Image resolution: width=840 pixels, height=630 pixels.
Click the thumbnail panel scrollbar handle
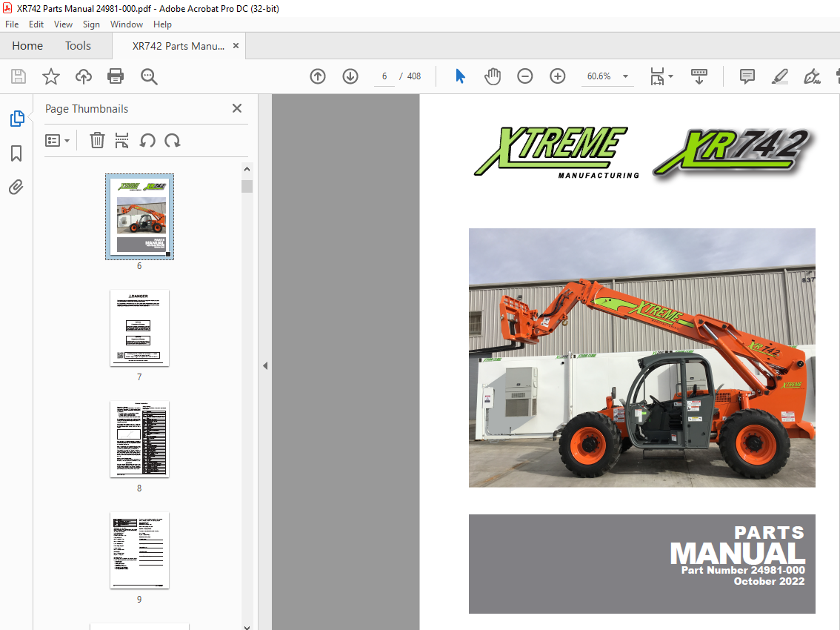tap(247, 187)
